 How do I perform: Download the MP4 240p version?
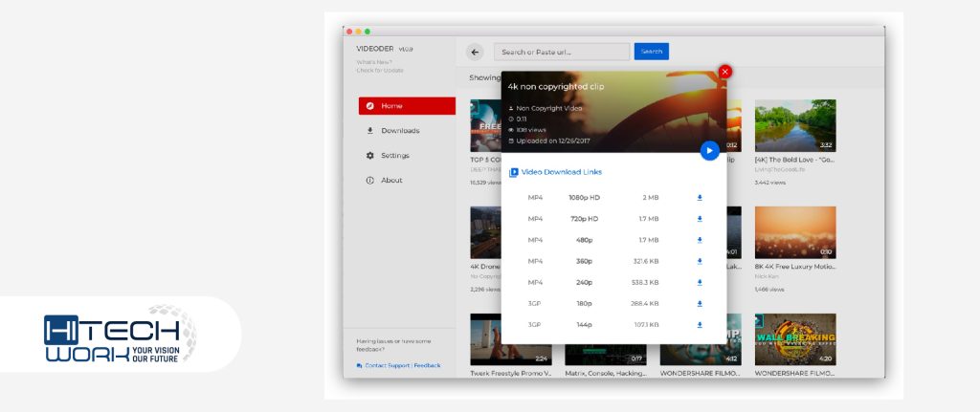pyautogui.click(x=700, y=283)
